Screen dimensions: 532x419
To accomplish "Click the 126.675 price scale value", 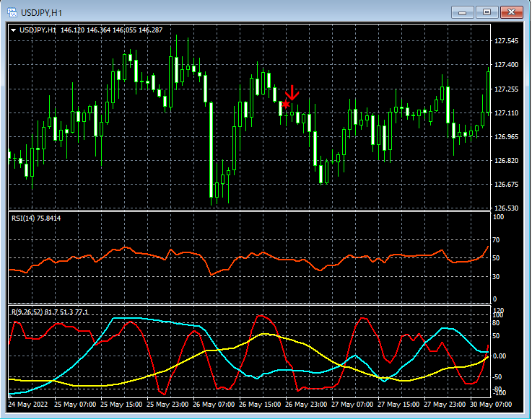I will click(x=506, y=185).
